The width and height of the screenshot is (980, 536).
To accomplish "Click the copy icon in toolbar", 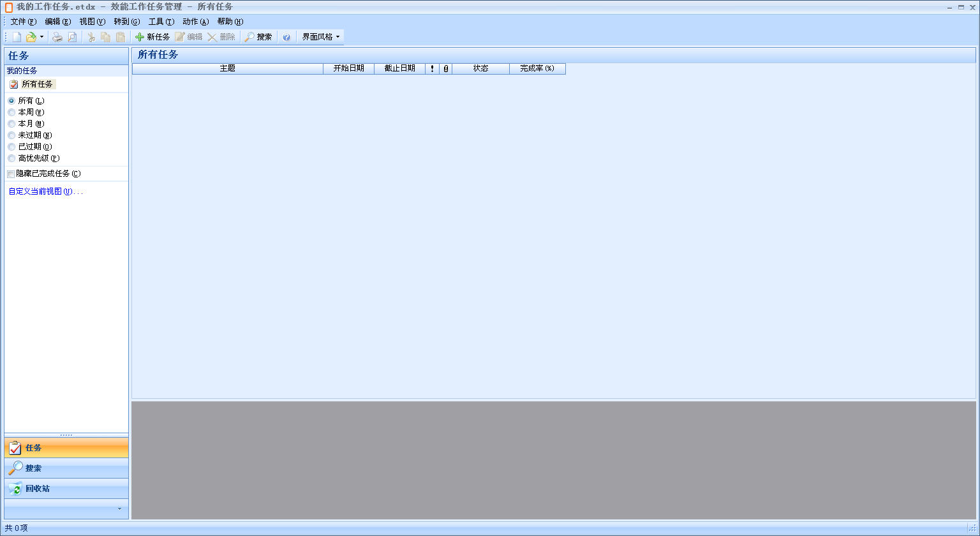I will coord(106,37).
